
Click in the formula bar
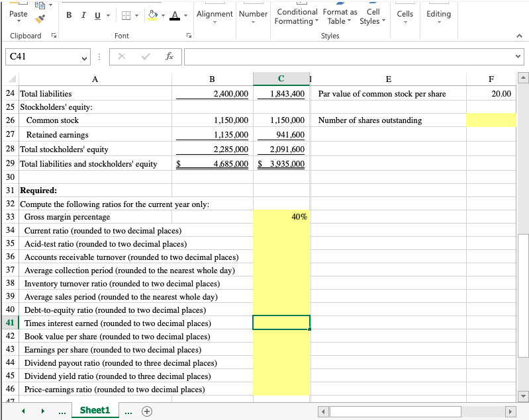[x=349, y=57]
